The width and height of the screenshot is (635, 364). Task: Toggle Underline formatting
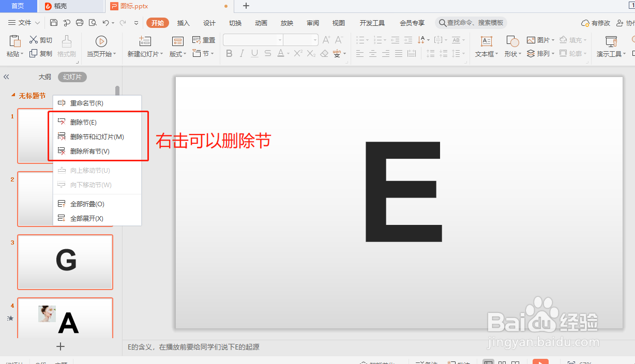[254, 53]
